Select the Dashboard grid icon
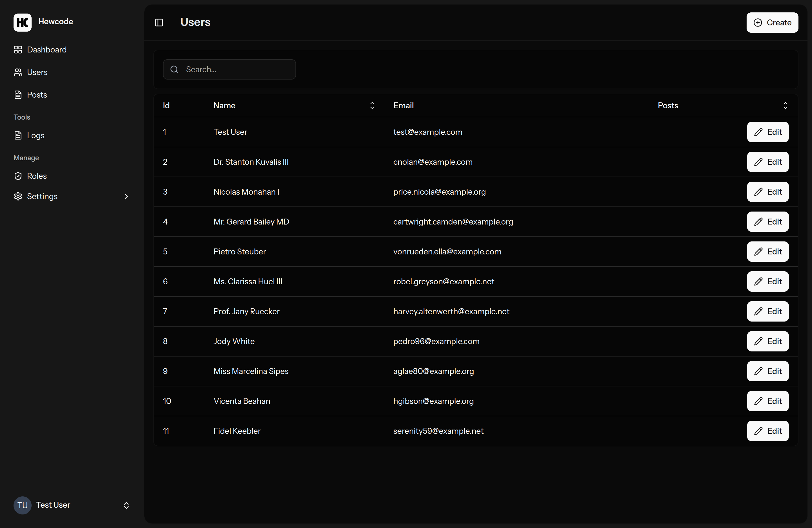 coord(18,49)
